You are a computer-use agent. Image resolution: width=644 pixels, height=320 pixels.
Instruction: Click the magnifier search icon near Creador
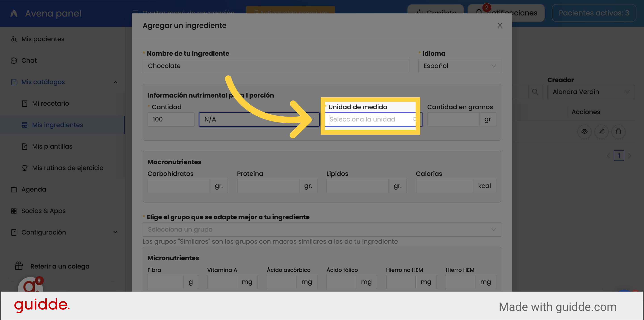pos(535,92)
